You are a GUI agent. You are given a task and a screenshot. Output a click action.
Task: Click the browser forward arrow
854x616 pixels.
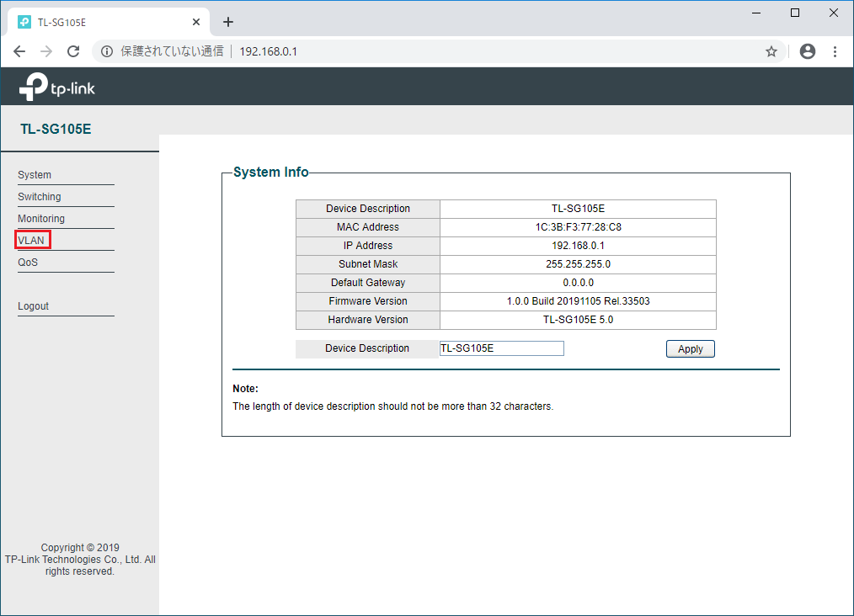(46, 51)
